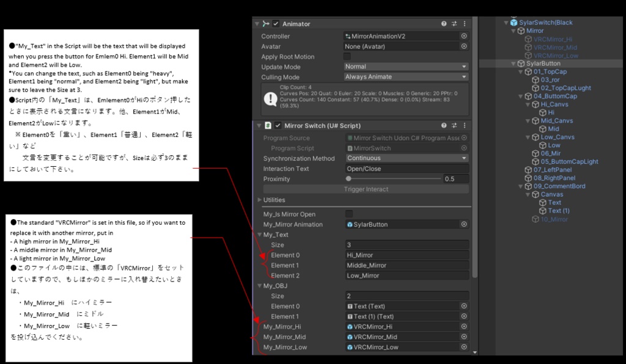
Task: Disable the Mirror Switch script checkbox
Action: point(278,125)
